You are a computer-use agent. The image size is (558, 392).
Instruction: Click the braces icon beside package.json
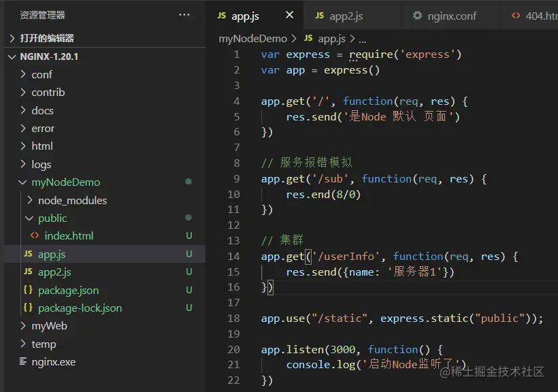28,291
